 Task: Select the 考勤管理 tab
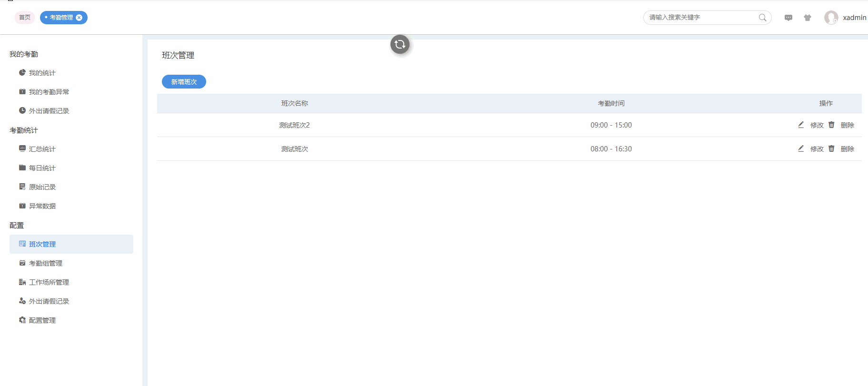61,18
